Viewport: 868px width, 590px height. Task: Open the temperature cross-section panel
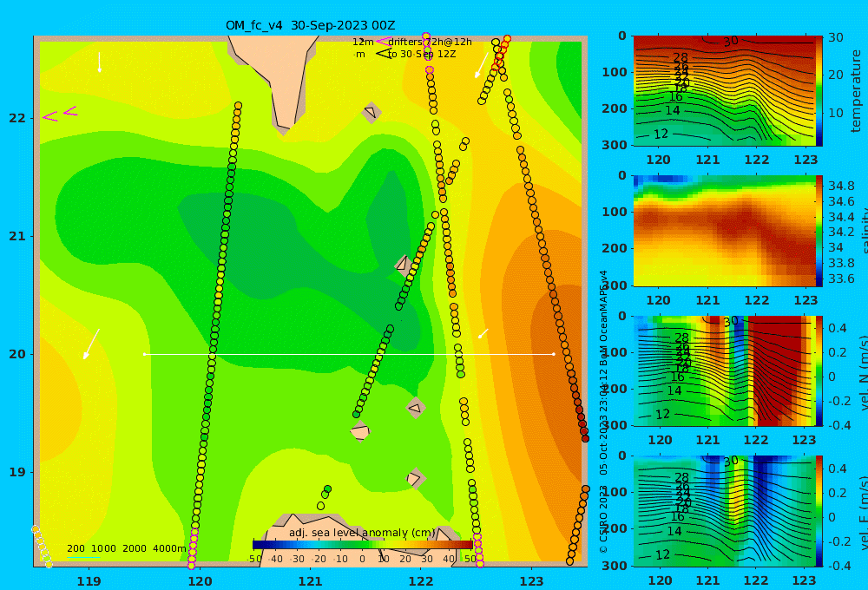(724, 91)
